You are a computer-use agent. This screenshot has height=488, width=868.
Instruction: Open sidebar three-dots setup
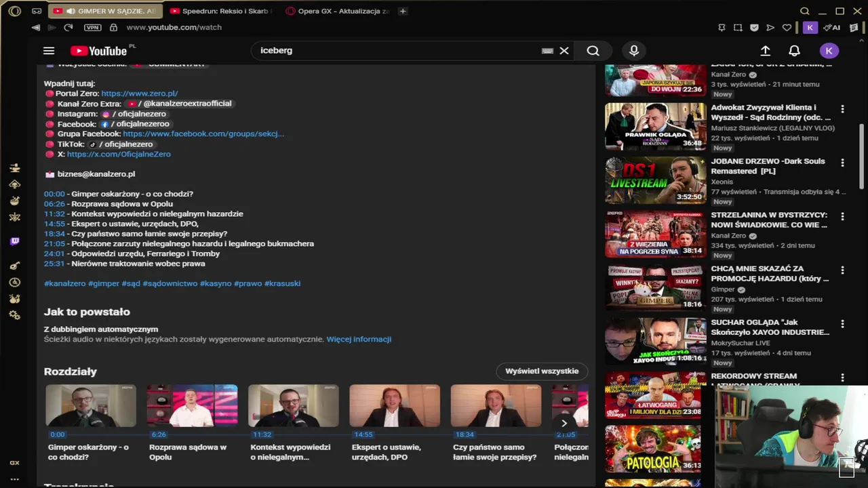(15, 479)
